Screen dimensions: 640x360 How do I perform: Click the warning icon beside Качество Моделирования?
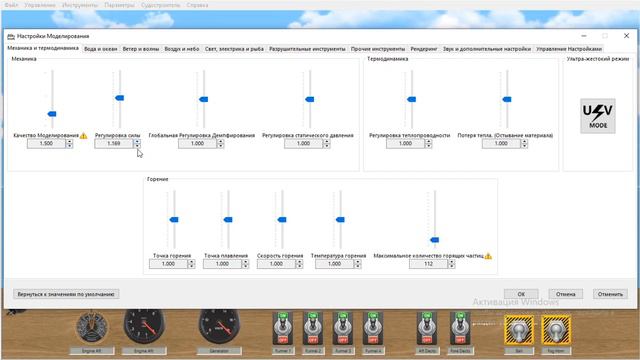[83, 136]
